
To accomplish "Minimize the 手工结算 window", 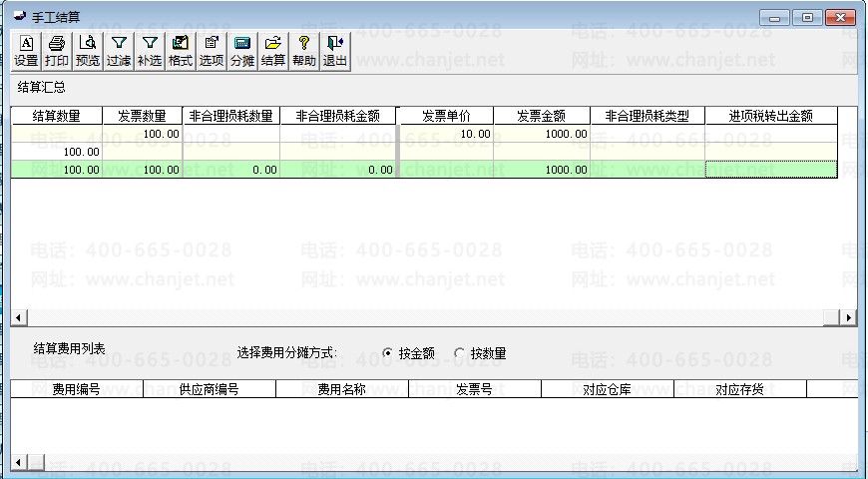I will point(774,18).
